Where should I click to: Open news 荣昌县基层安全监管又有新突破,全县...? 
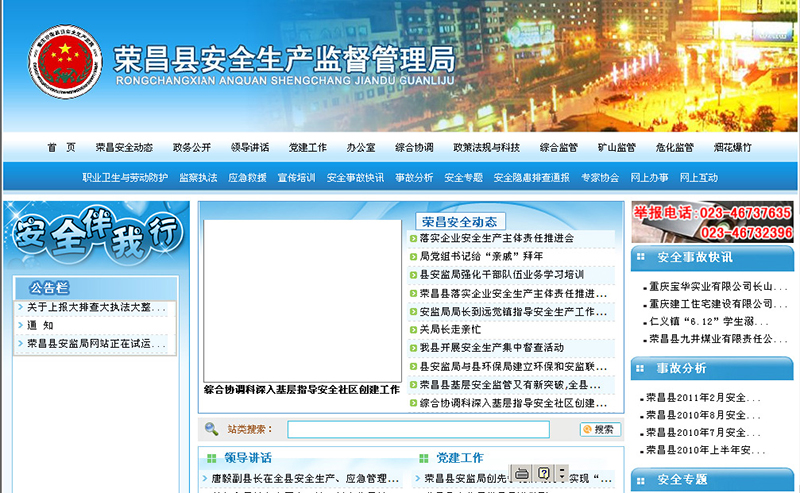point(510,385)
